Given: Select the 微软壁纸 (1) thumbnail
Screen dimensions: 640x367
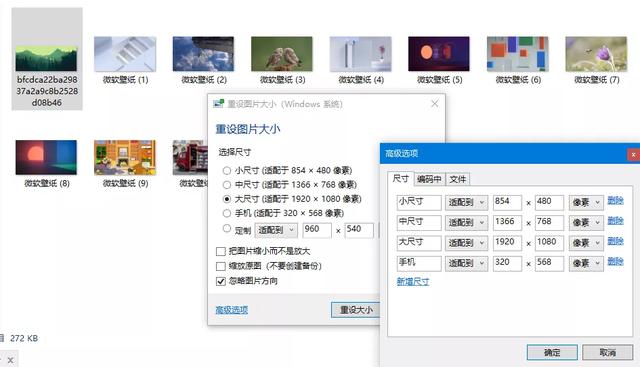Looking at the screenshot, I should point(125,54).
